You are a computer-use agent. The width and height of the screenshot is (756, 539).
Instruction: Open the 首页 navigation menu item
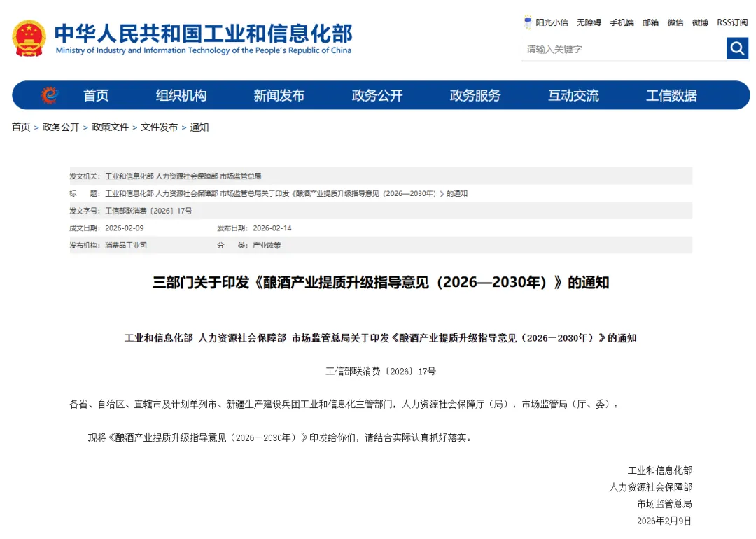pyautogui.click(x=96, y=95)
